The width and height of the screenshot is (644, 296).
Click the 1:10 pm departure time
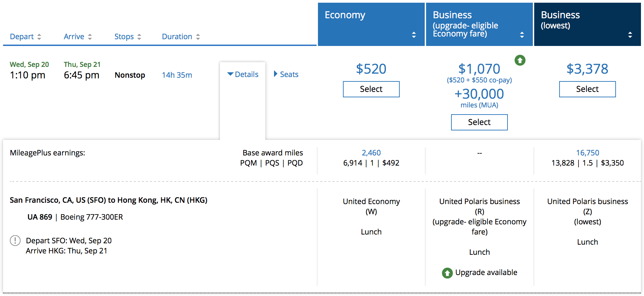27,75
